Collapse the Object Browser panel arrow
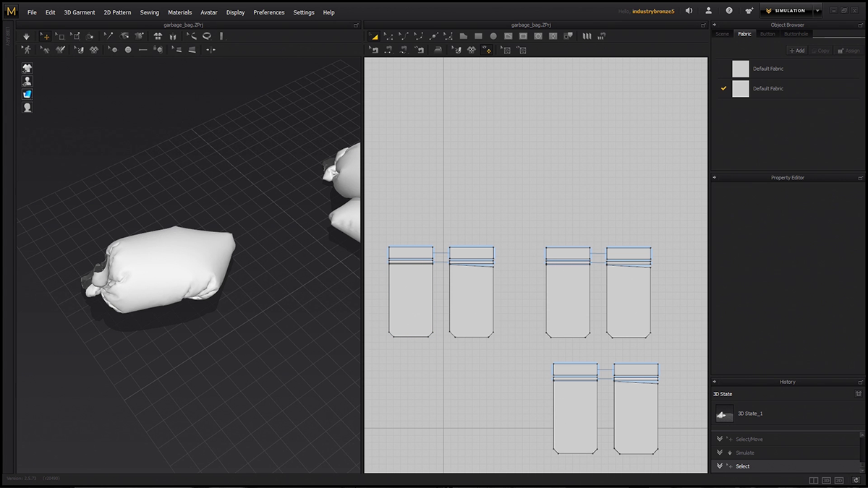 [715, 25]
